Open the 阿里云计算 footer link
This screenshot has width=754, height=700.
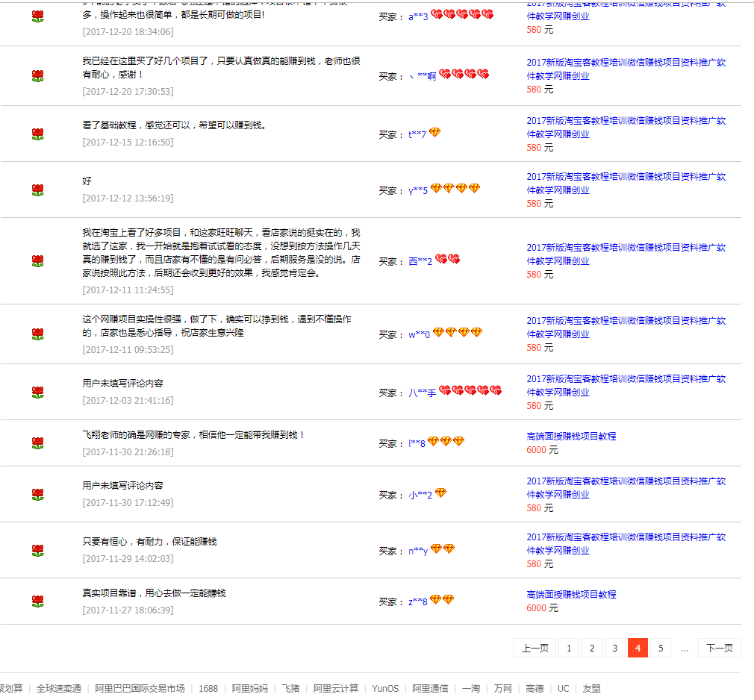pyautogui.click(x=335, y=689)
